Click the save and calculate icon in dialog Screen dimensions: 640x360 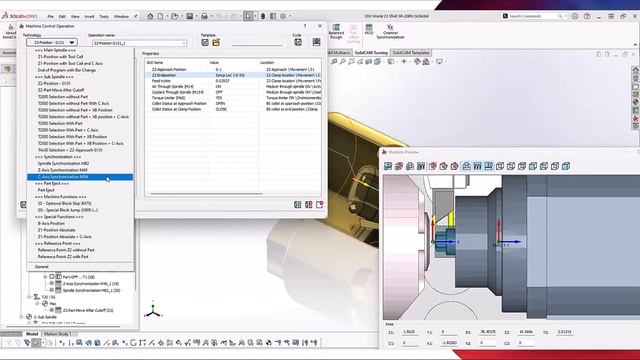tap(298, 204)
